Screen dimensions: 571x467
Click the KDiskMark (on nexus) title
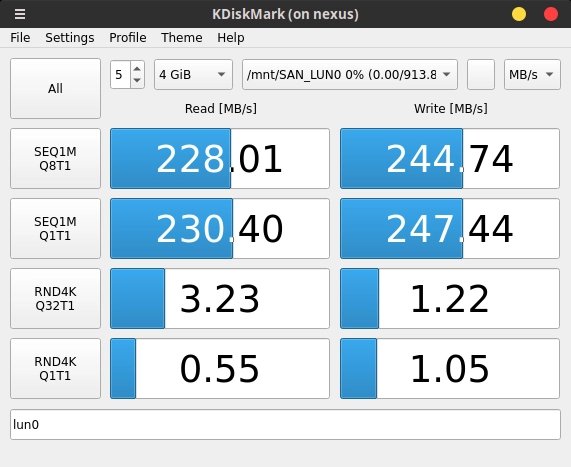286,14
